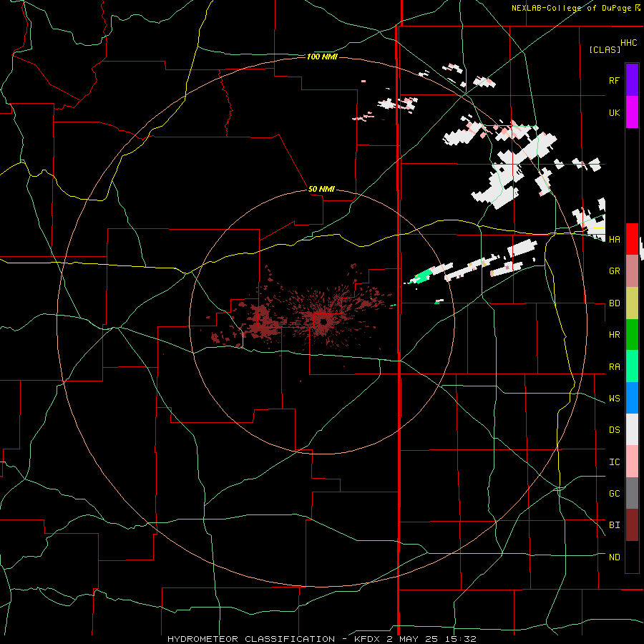Click the WS blue legend swatch
The height and width of the screenshot is (644, 644).
[x=632, y=398]
